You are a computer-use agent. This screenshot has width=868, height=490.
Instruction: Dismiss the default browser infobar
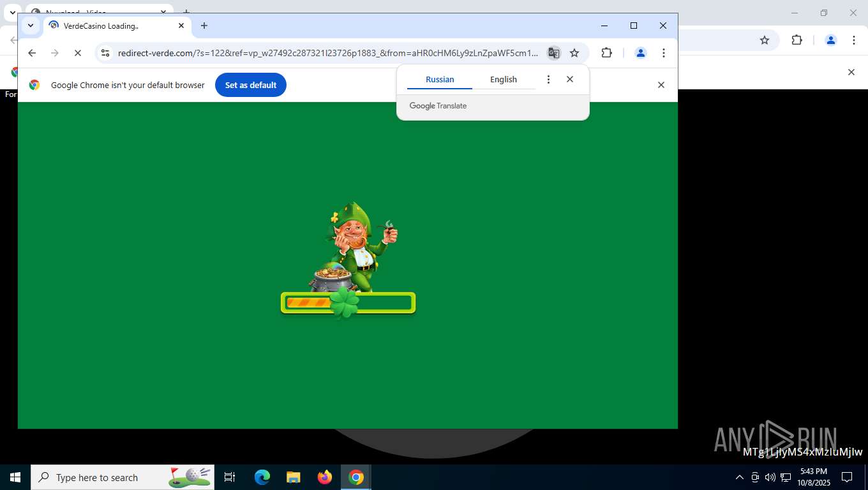[661, 85]
